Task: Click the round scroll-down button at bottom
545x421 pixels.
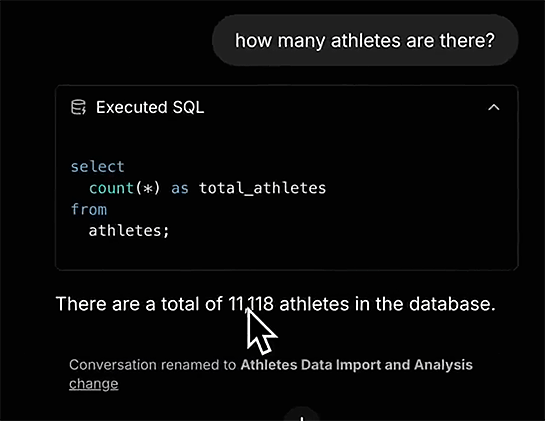Action: (302, 416)
